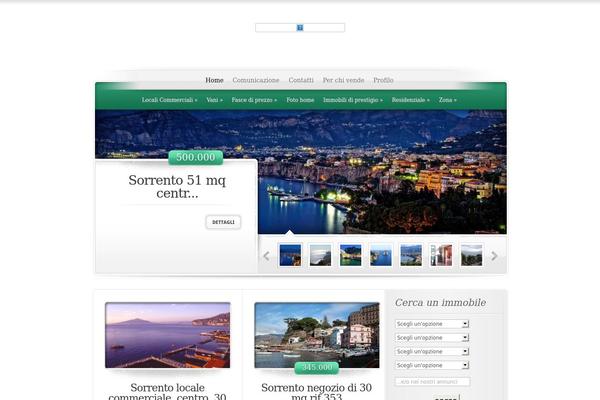600x400 pixels.
Task: Open the Comunicazione page
Action: (256, 80)
